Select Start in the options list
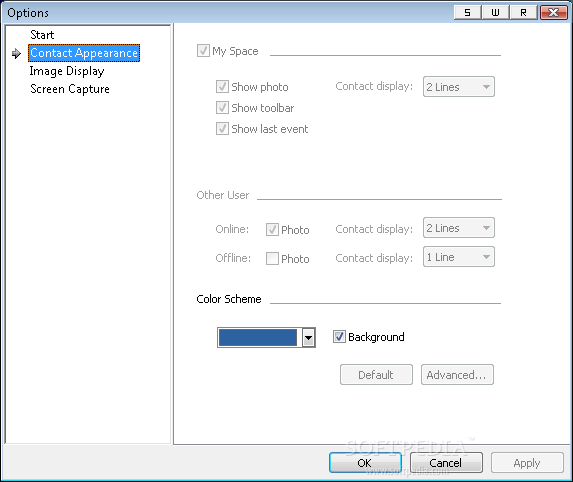 click(x=42, y=35)
